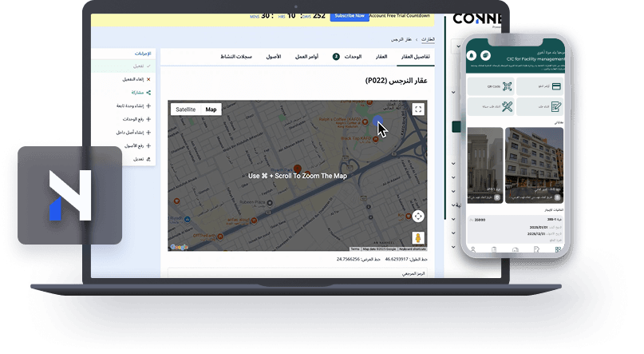Click the map fullscreen toggle icon
This screenshot has height=354, width=644.
click(417, 109)
